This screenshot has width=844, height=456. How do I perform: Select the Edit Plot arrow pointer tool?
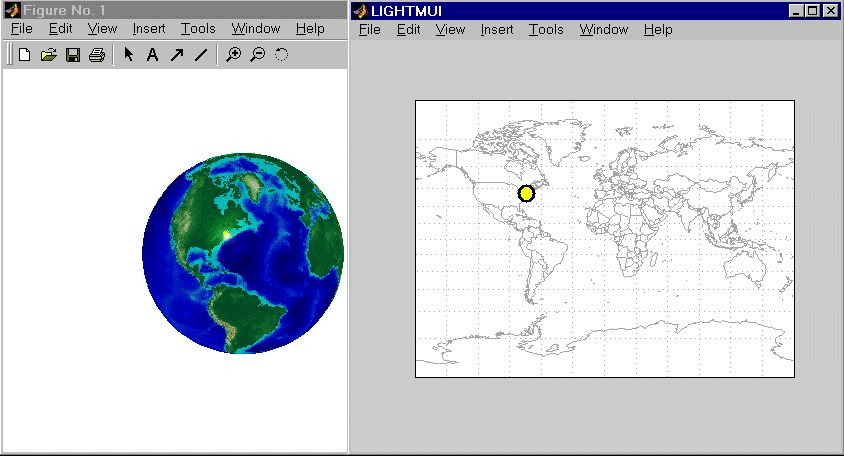[x=129, y=54]
